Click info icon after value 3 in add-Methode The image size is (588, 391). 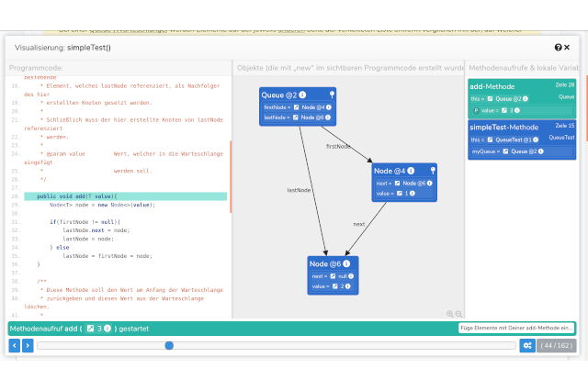517,110
